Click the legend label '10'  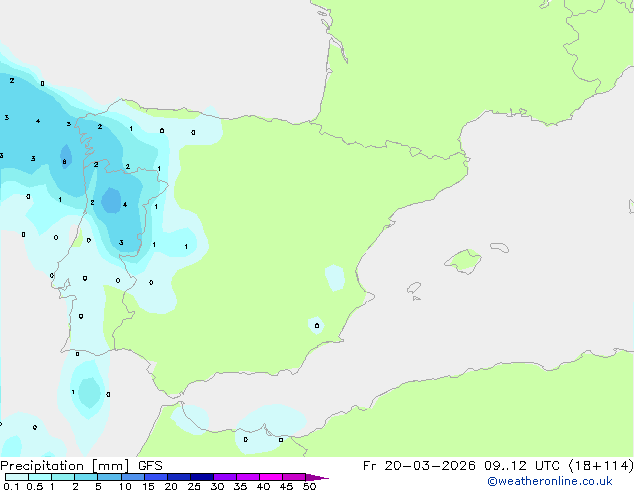pyautogui.click(x=125, y=486)
